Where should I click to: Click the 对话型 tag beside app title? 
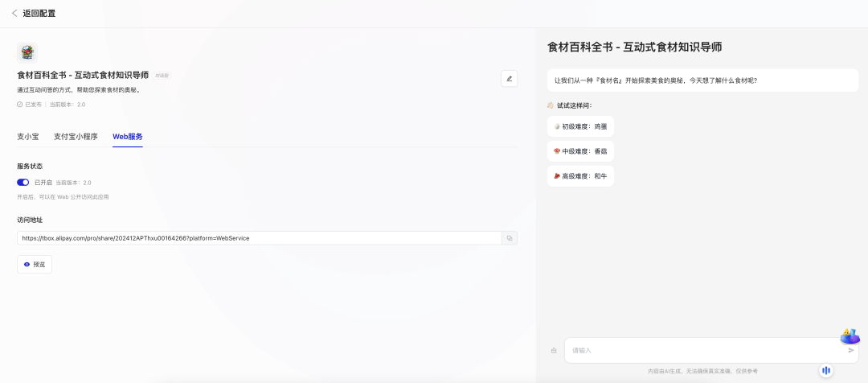pyautogui.click(x=162, y=76)
